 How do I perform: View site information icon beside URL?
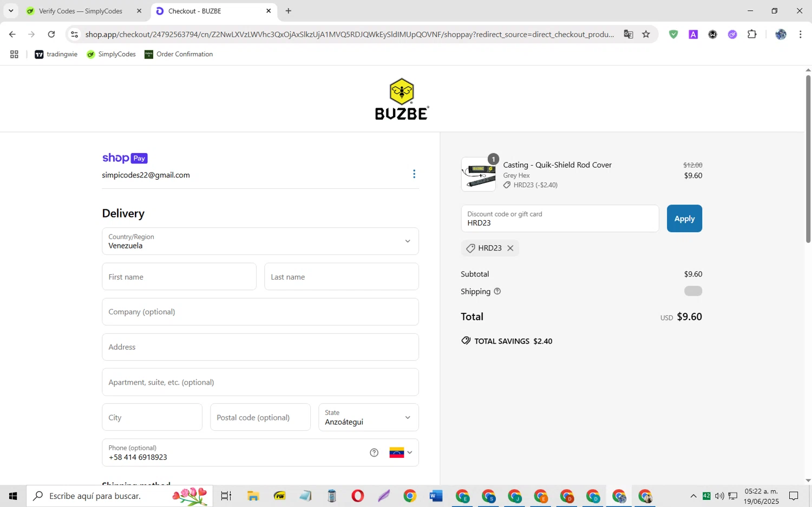pyautogui.click(x=75, y=34)
